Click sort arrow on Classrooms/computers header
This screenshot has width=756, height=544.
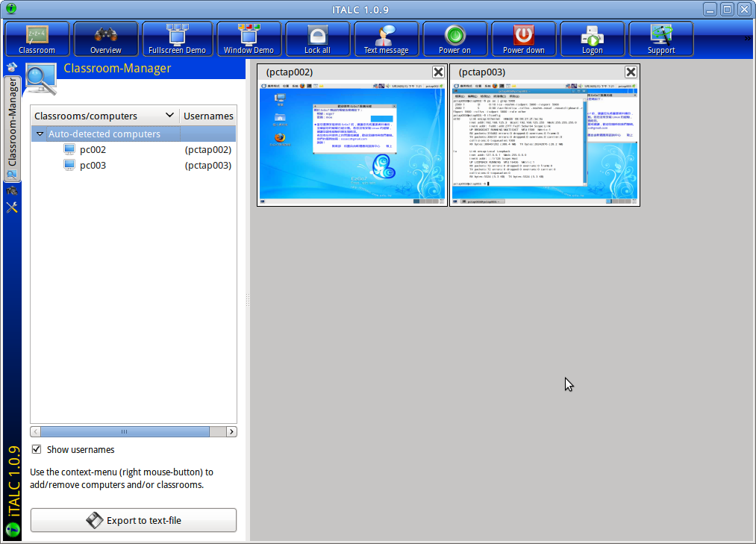[169, 115]
